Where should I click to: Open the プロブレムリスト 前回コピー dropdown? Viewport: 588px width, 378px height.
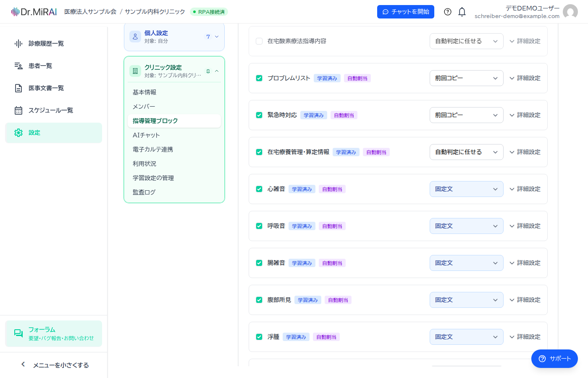point(466,78)
